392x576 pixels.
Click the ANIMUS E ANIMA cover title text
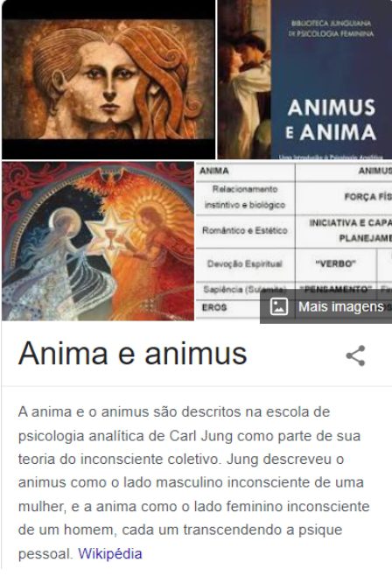click(x=331, y=120)
